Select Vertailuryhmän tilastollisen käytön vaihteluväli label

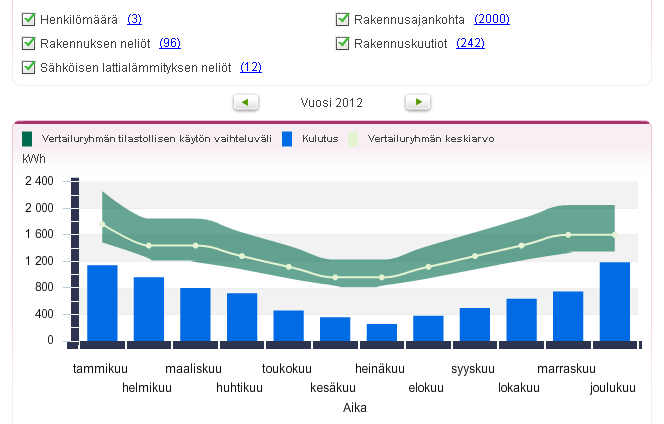(157, 139)
